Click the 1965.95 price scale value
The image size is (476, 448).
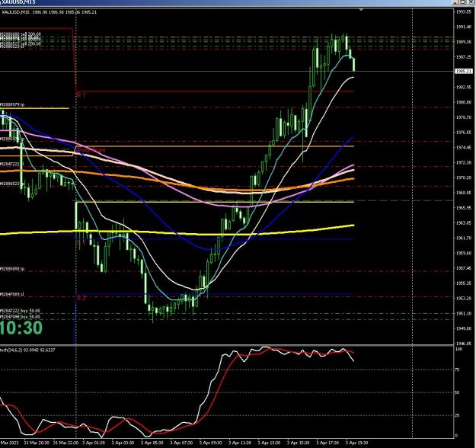coord(463,208)
